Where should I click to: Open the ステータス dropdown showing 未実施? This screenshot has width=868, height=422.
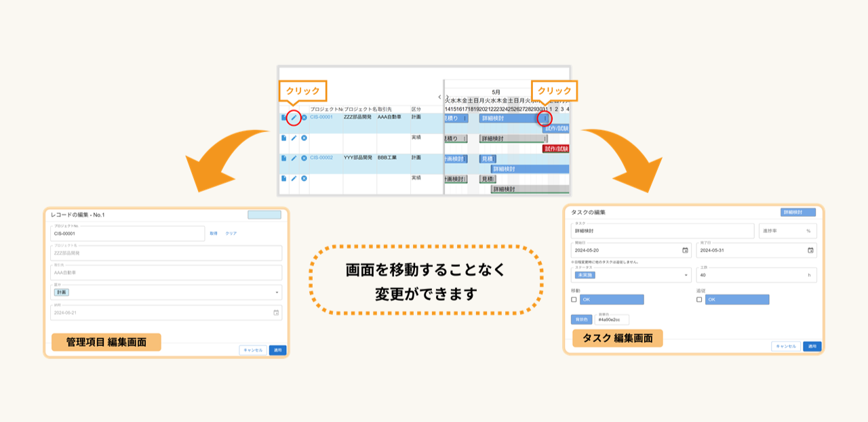pos(686,276)
